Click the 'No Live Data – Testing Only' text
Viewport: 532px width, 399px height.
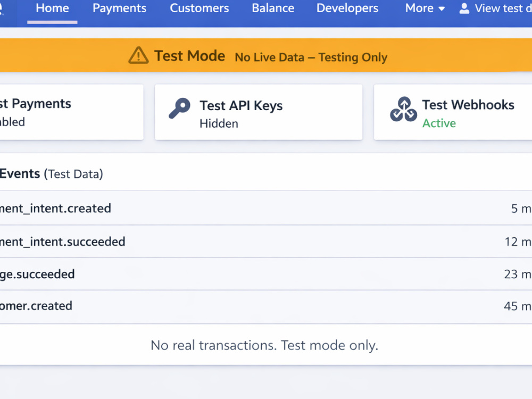311,57
